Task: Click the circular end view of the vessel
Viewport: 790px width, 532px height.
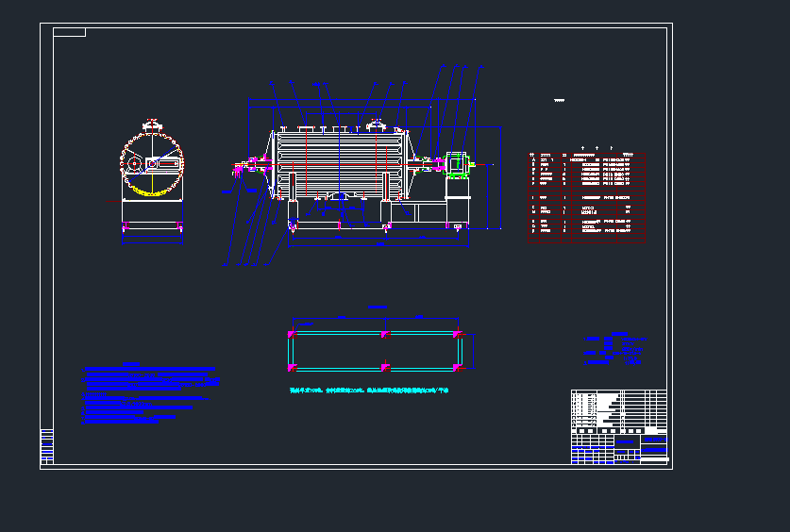Action: pyautogui.click(x=151, y=164)
